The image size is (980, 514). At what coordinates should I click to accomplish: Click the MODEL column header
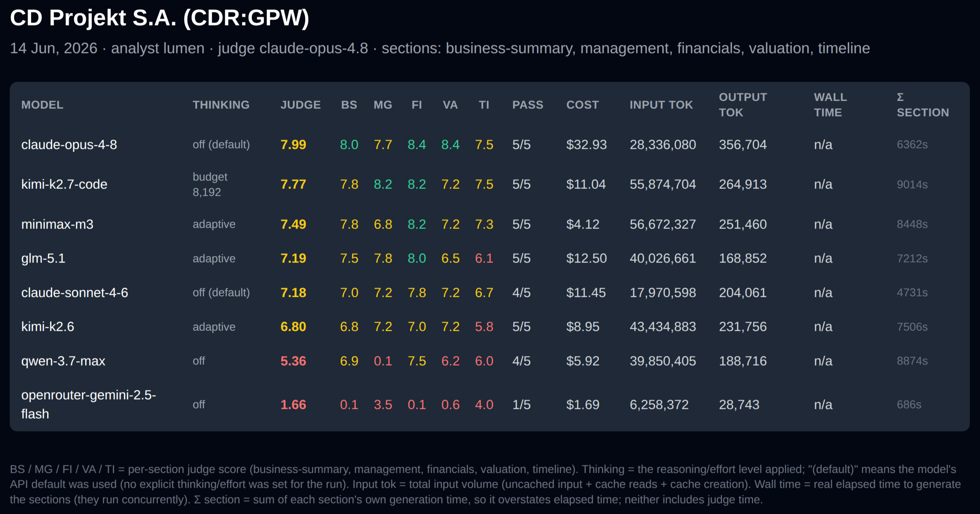42,105
